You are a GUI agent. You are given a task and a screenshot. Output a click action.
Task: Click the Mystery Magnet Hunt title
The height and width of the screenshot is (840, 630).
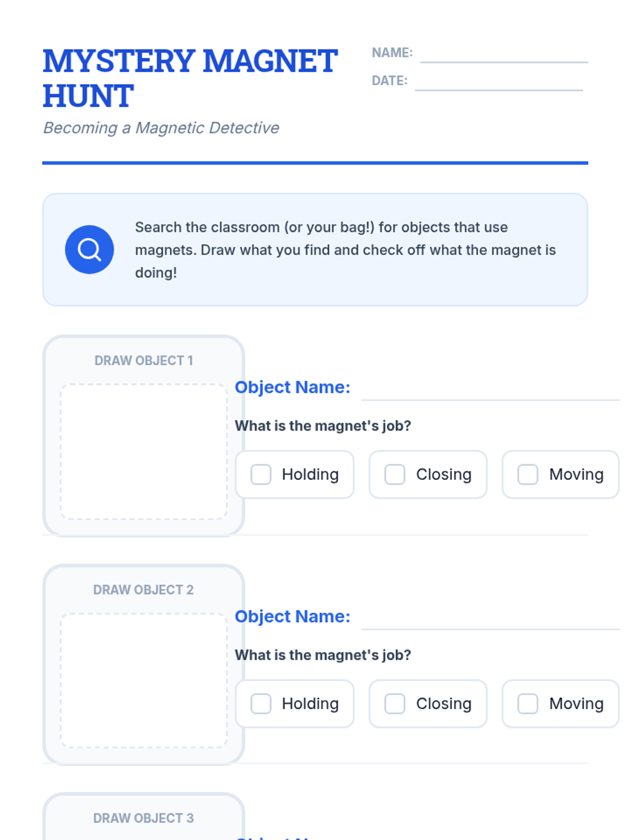(190, 78)
